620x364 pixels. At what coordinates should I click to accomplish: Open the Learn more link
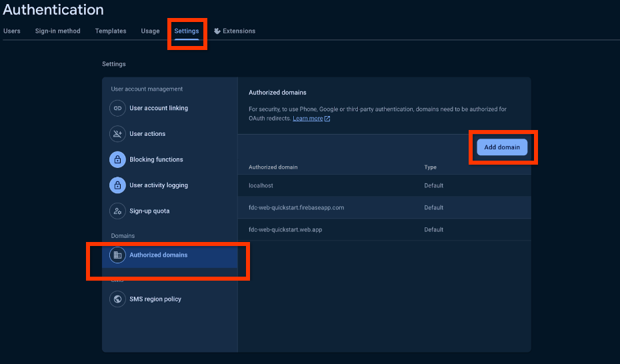pyautogui.click(x=308, y=119)
